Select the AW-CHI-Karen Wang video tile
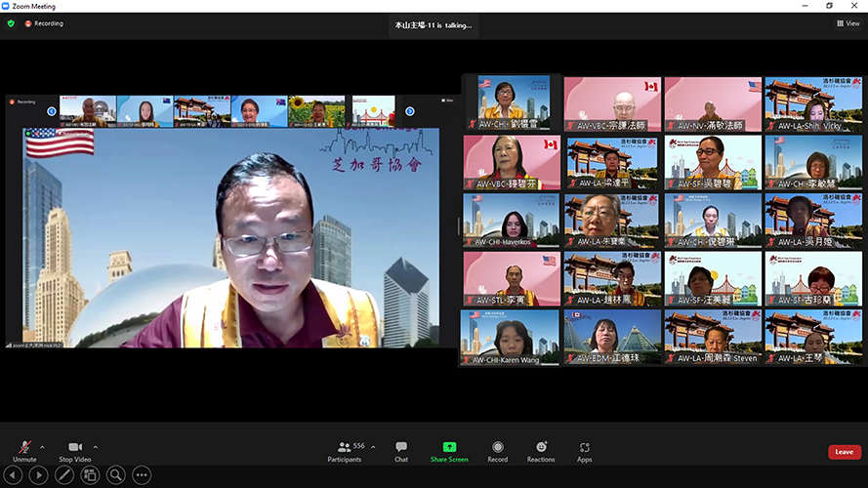Viewport: 868px width, 488px height. pos(511,337)
